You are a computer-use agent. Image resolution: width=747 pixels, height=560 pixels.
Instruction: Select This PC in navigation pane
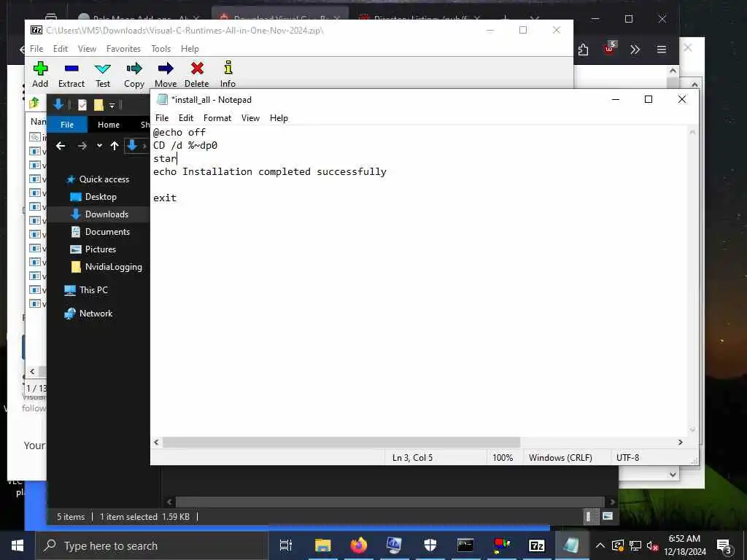[93, 290]
